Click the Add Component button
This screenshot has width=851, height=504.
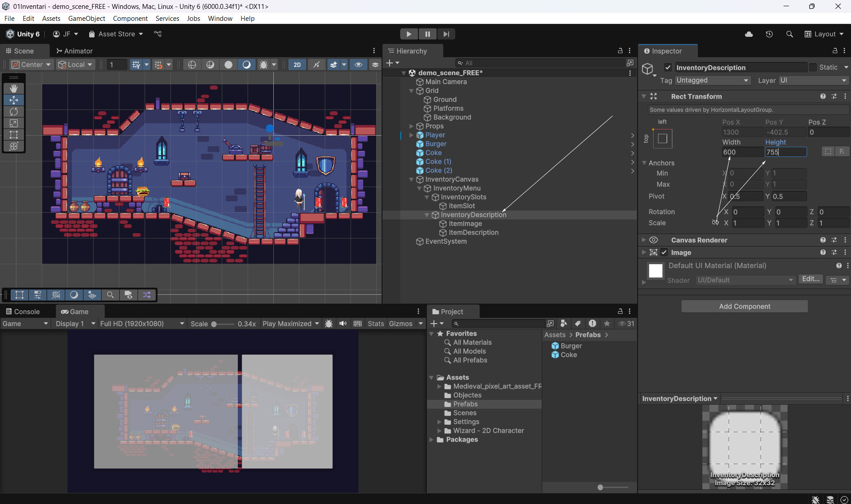745,306
